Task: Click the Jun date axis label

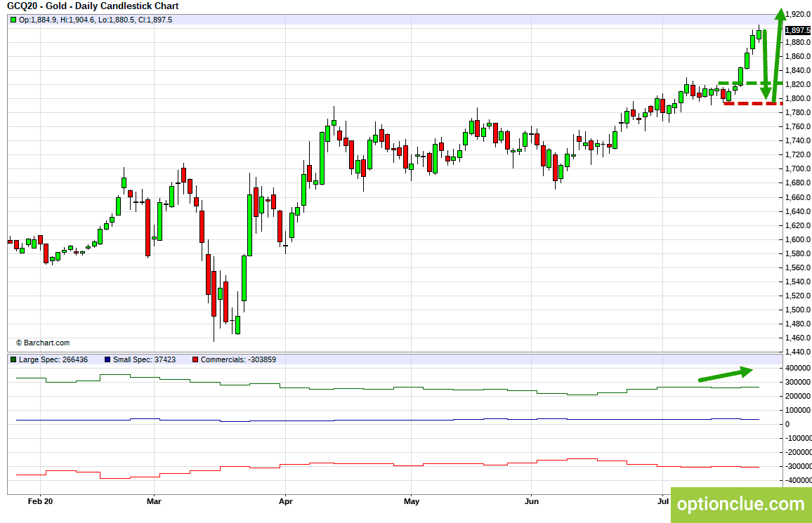Action: pos(532,501)
